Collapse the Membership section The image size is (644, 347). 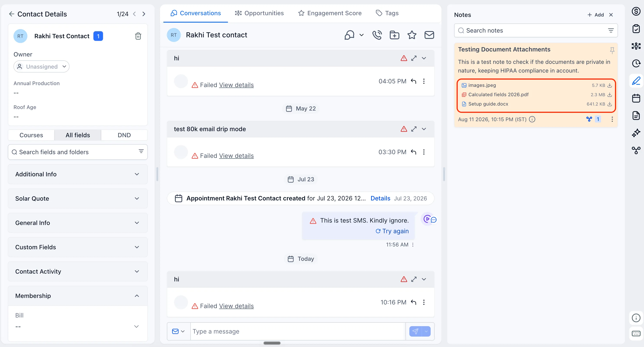pos(78,296)
